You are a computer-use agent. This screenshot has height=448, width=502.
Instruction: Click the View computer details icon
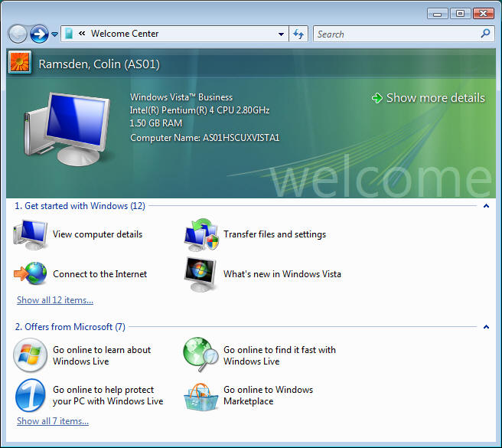coord(31,234)
